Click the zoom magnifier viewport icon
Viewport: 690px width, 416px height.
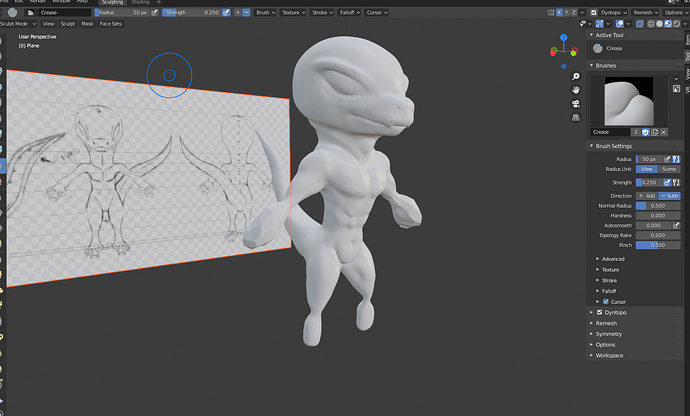[576, 77]
